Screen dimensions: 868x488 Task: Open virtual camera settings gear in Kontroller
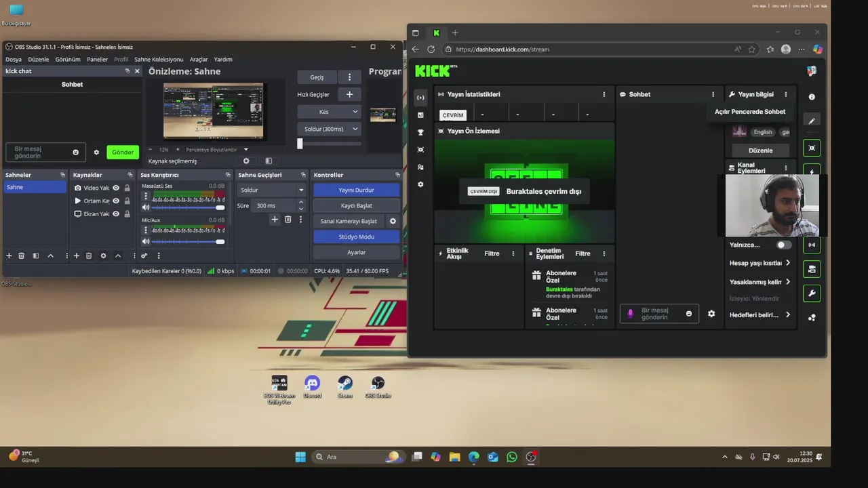392,221
